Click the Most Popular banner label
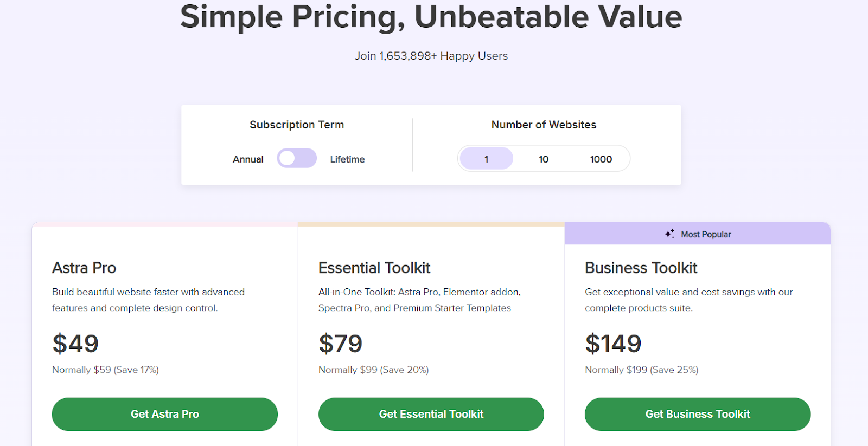 click(706, 234)
